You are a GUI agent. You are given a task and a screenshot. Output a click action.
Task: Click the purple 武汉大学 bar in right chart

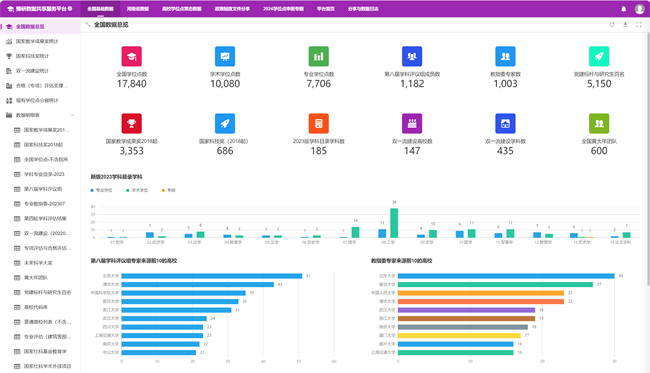tap(466, 310)
